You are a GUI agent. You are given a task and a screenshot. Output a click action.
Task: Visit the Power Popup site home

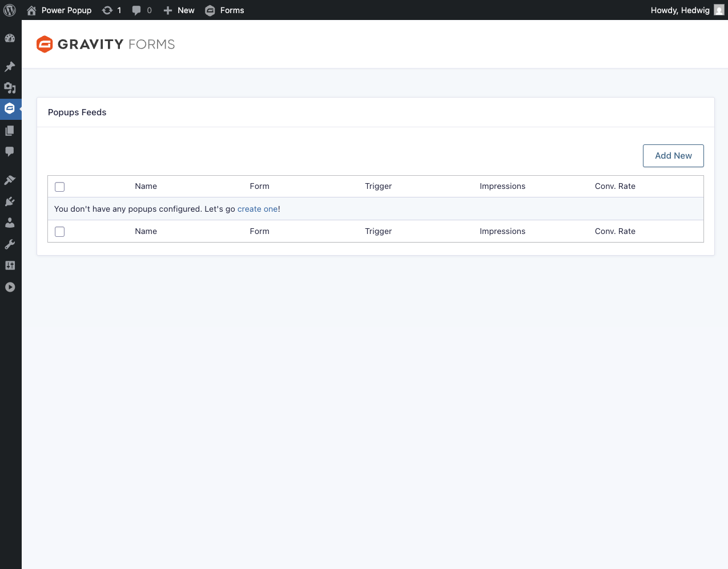59,10
